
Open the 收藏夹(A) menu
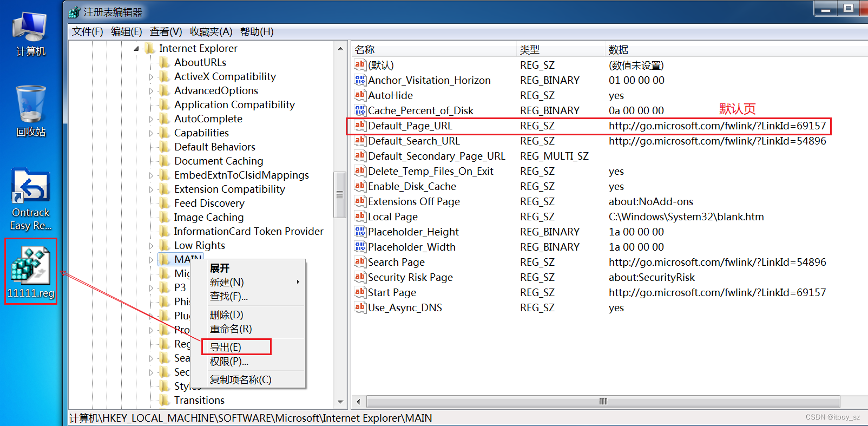point(211,31)
